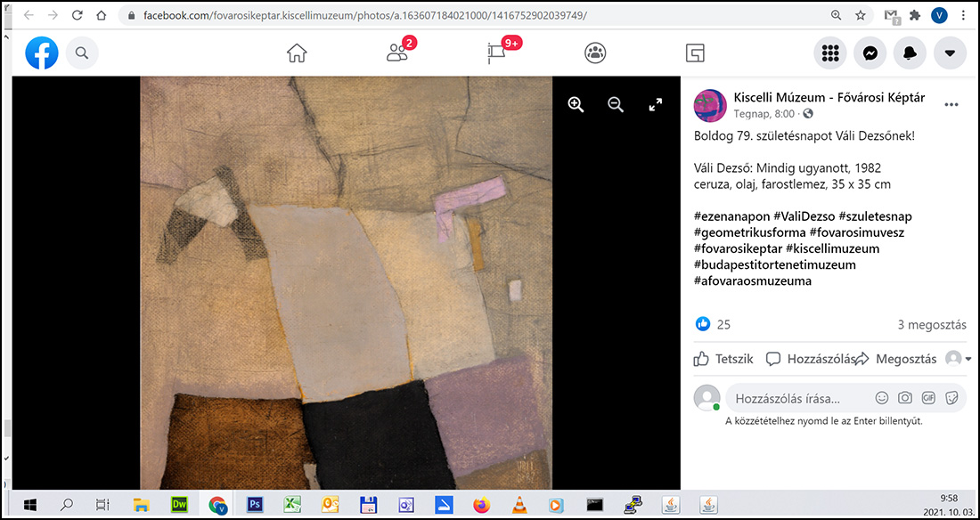Viewport: 980px width, 520px height.
Task: Open the Chrome profile V avatar
Action: pos(939,16)
